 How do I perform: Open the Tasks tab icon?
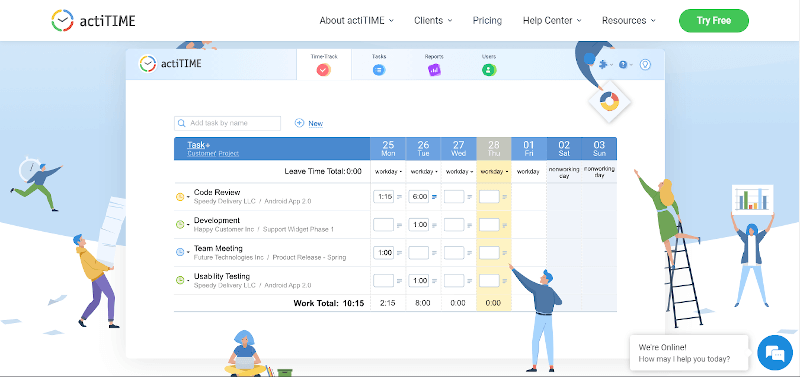coord(379,70)
